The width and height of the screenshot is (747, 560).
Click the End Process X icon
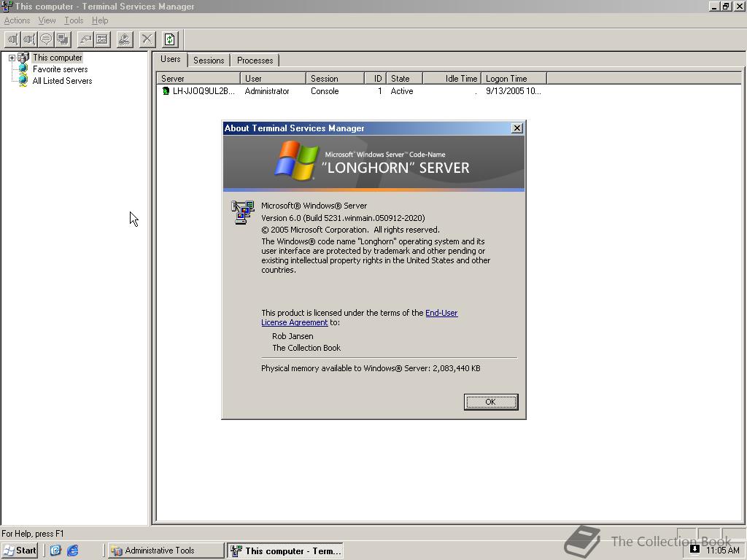coord(147,39)
